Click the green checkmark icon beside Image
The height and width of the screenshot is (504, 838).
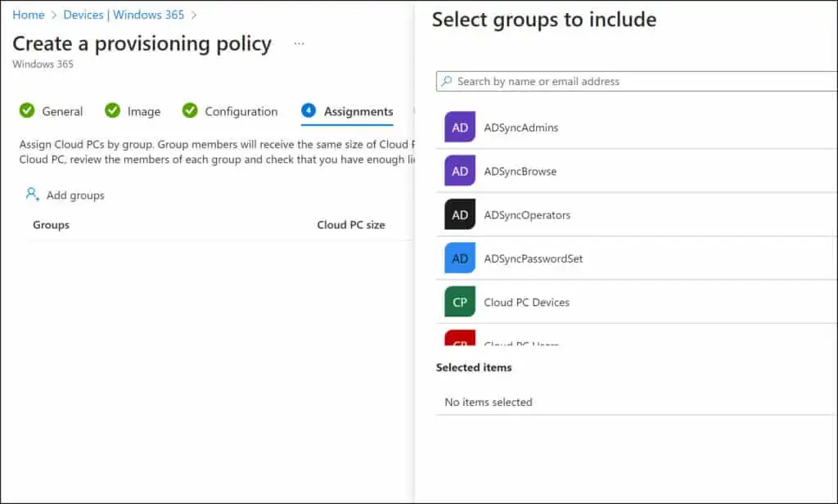112,110
